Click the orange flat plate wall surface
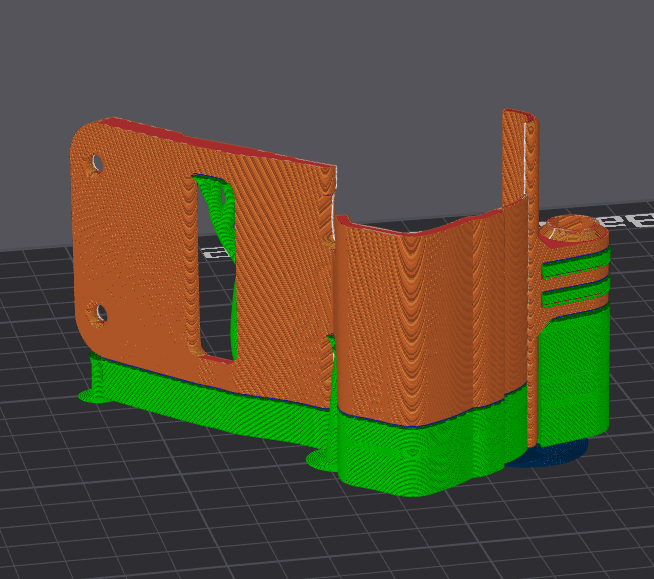This screenshot has width=654, height=579. 142,250
